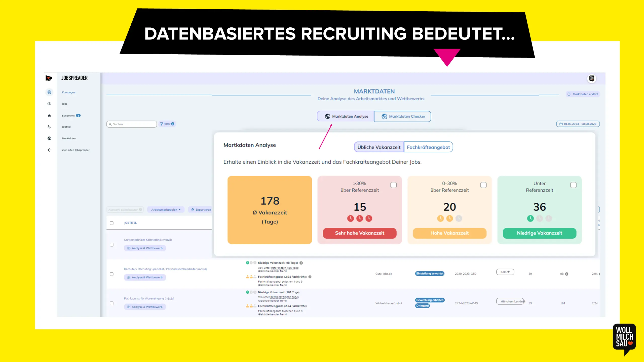Switch to Fachkräfteangebot tab
Viewport: 644px width, 362px height.
pos(428,147)
